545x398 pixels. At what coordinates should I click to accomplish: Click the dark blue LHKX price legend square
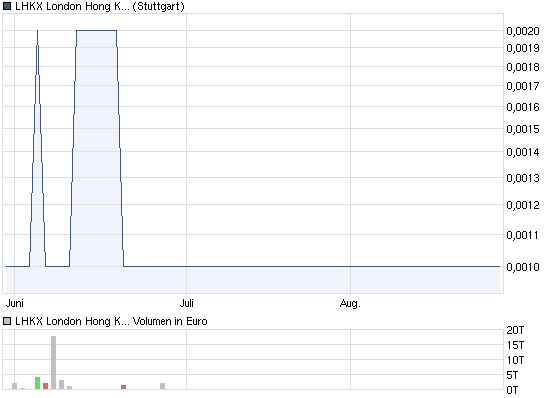[7, 6]
